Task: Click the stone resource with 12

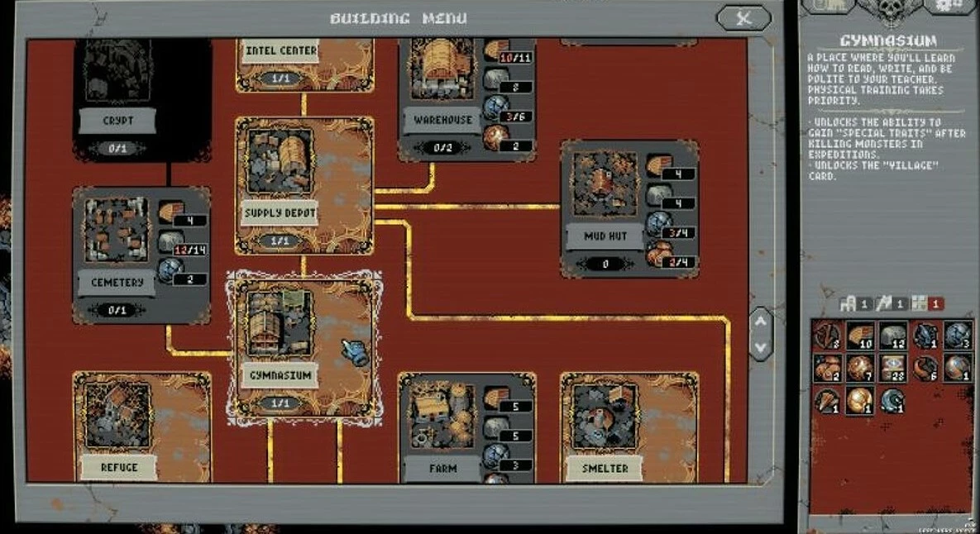Action: click(x=891, y=335)
